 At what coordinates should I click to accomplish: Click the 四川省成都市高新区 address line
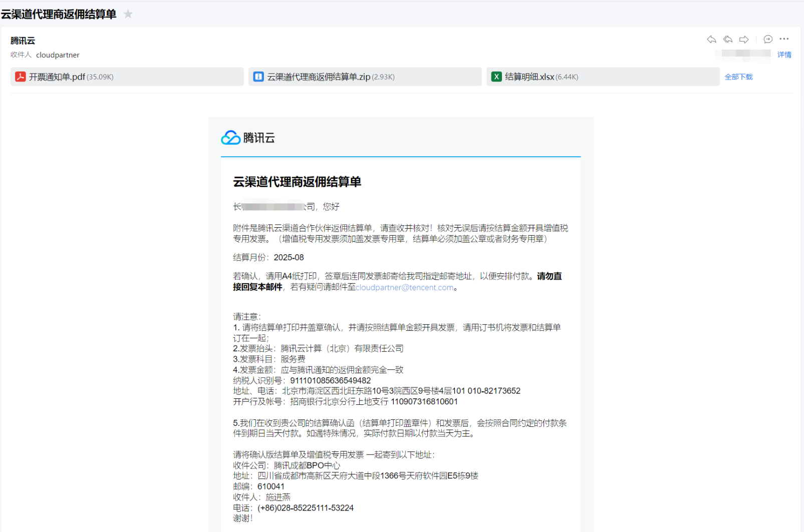356,475
